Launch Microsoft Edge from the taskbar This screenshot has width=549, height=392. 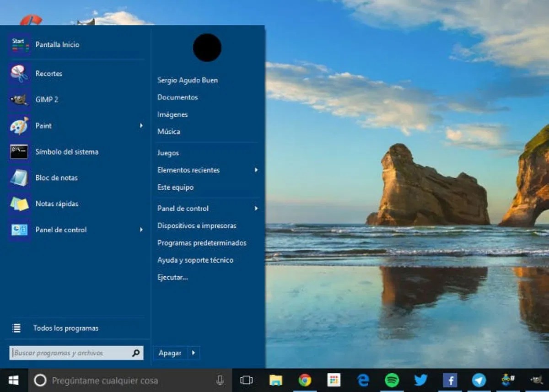click(363, 380)
